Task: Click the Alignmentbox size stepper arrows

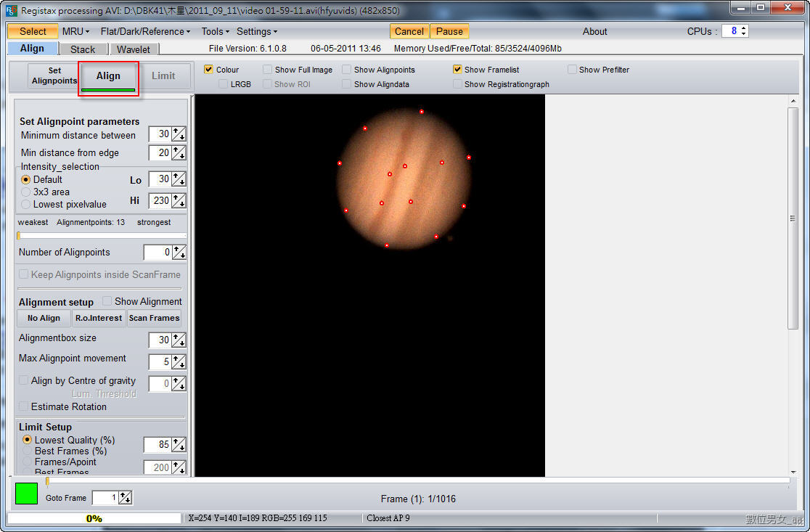Action: (179, 340)
